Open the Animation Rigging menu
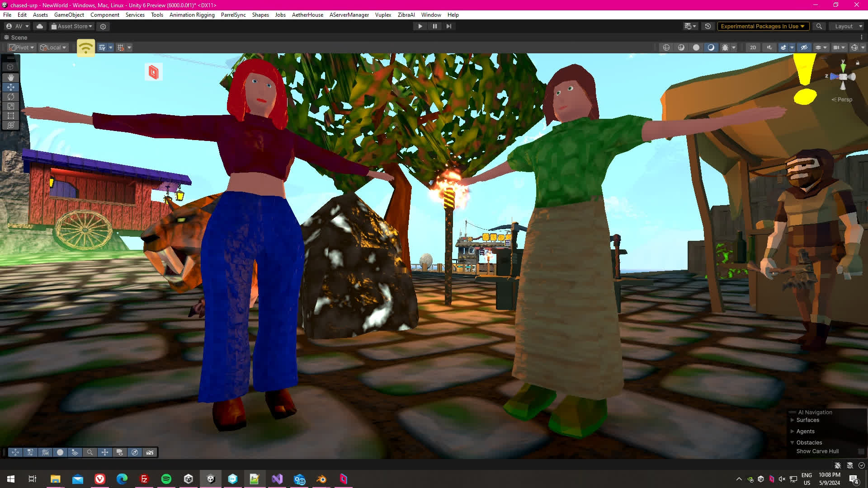The image size is (868, 488). (x=192, y=15)
